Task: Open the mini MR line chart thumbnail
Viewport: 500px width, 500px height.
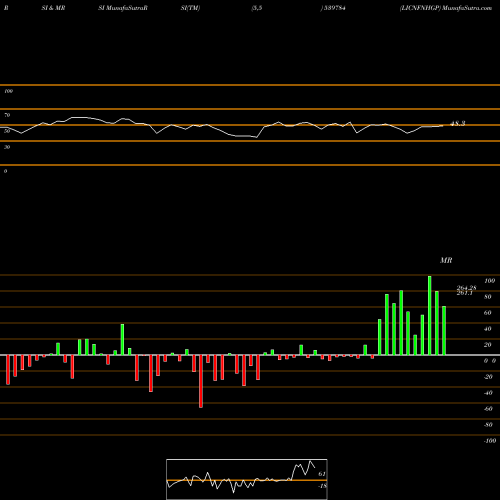Action: click(x=247, y=479)
